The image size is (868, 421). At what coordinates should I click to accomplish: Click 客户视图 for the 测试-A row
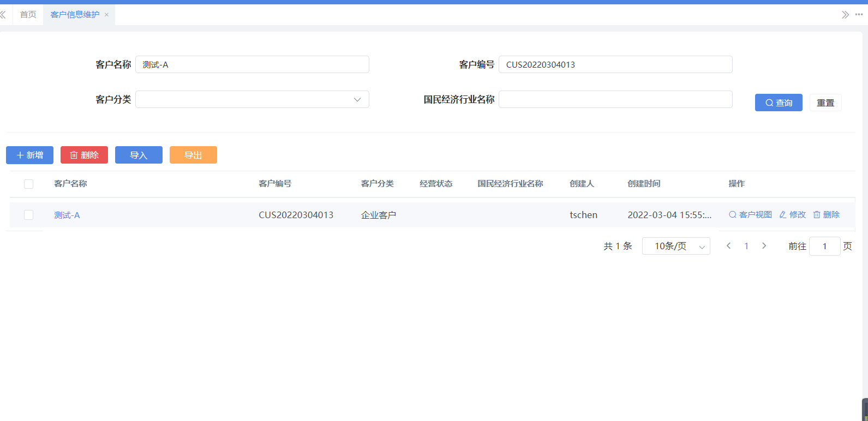pyautogui.click(x=750, y=215)
